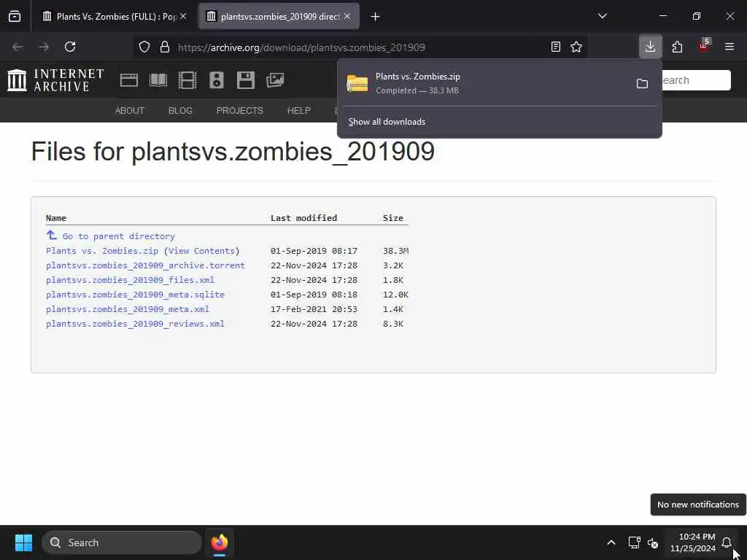747x560 pixels.
Task: Open the Downloads toolbar button
Action: (650, 47)
